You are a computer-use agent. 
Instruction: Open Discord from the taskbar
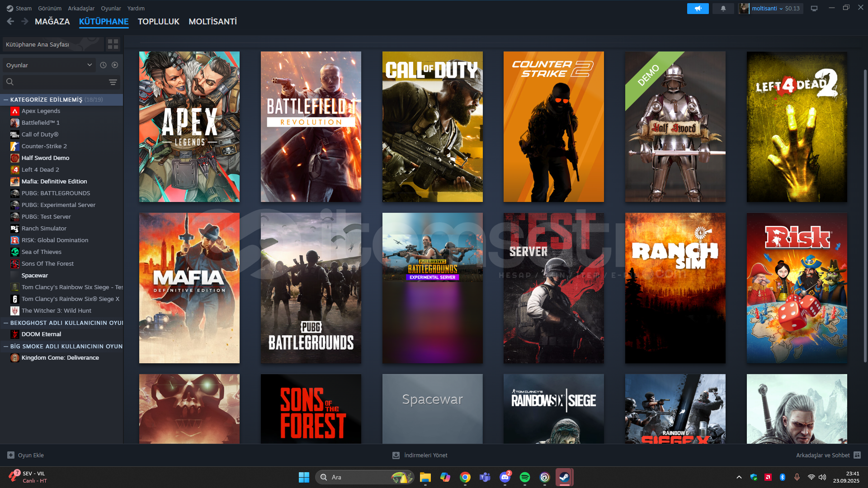point(505,477)
